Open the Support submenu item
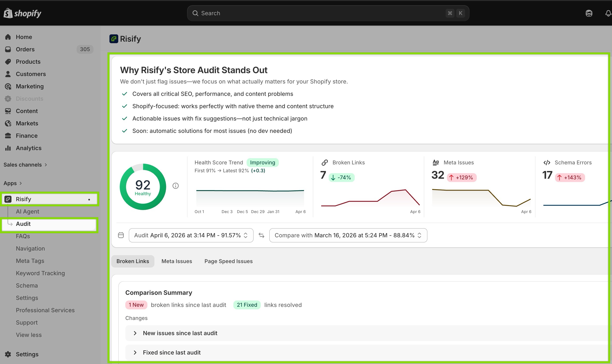Screen dimensions: 612x364 pos(27,323)
